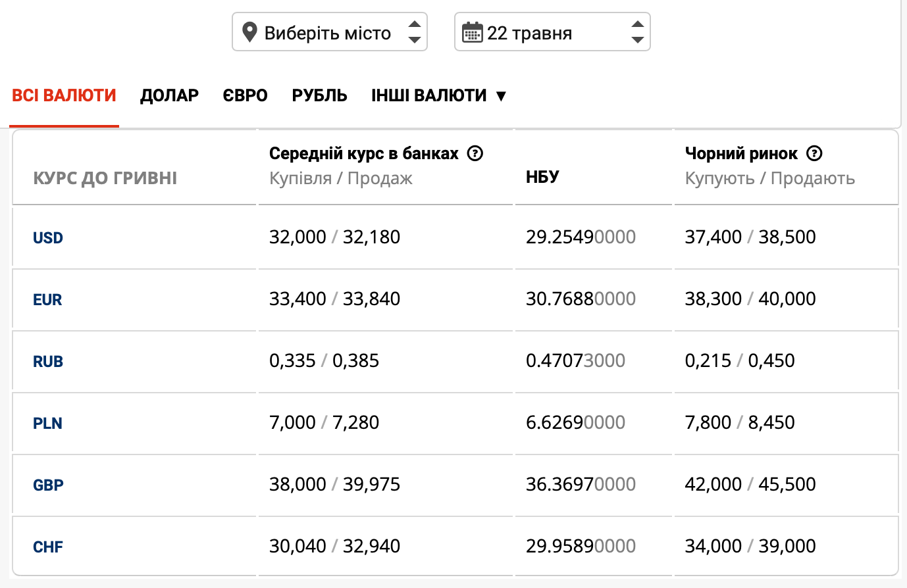Open the CHF currency link
Viewport: 907px width, 588px height.
click(48, 547)
